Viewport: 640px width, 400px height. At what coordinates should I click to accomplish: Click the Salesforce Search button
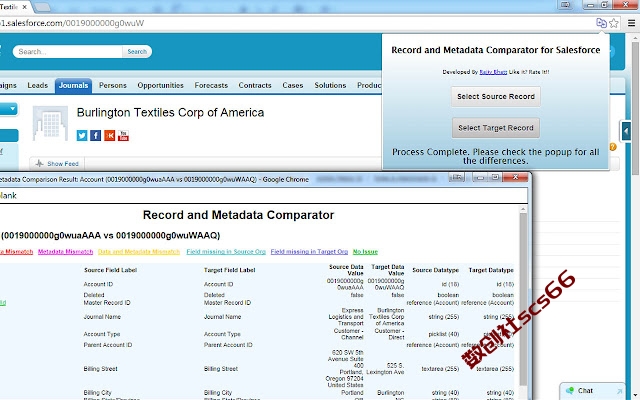coord(137,51)
